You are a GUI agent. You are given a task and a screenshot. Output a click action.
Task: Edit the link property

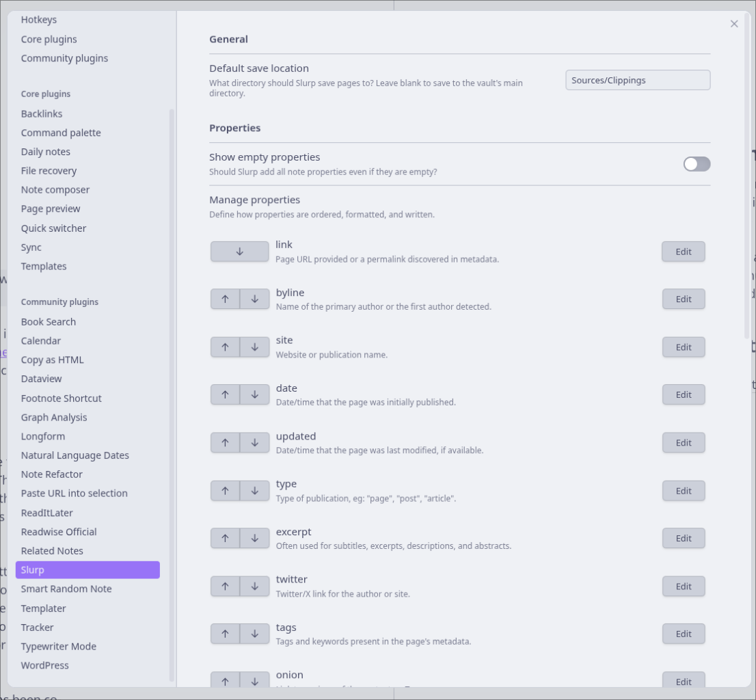684,252
